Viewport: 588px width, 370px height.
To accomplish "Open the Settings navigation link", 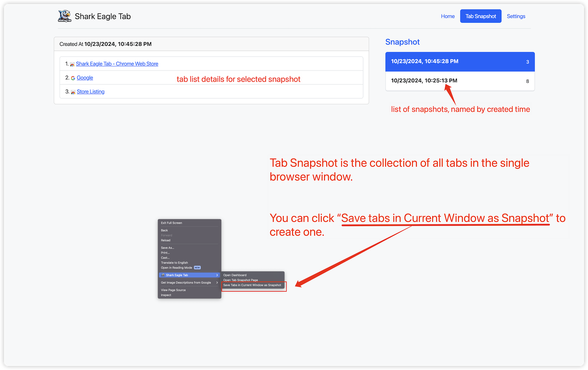I will (516, 16).
